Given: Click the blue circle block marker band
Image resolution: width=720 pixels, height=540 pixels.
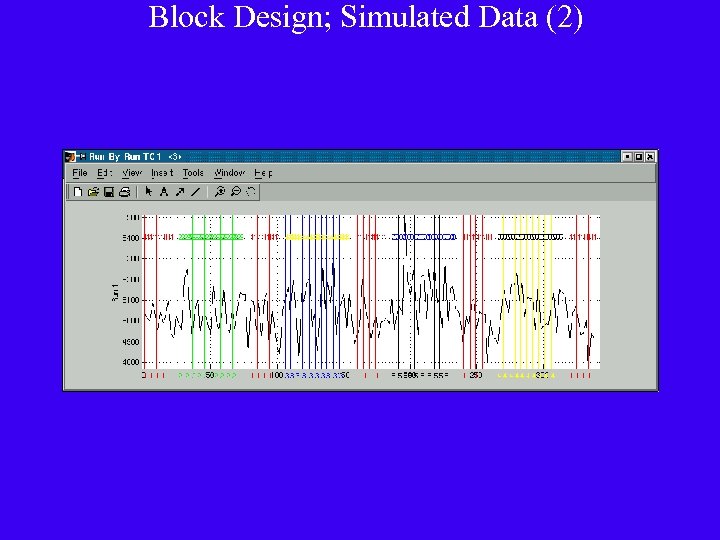Looking at the screenshot, I should 424,237.
